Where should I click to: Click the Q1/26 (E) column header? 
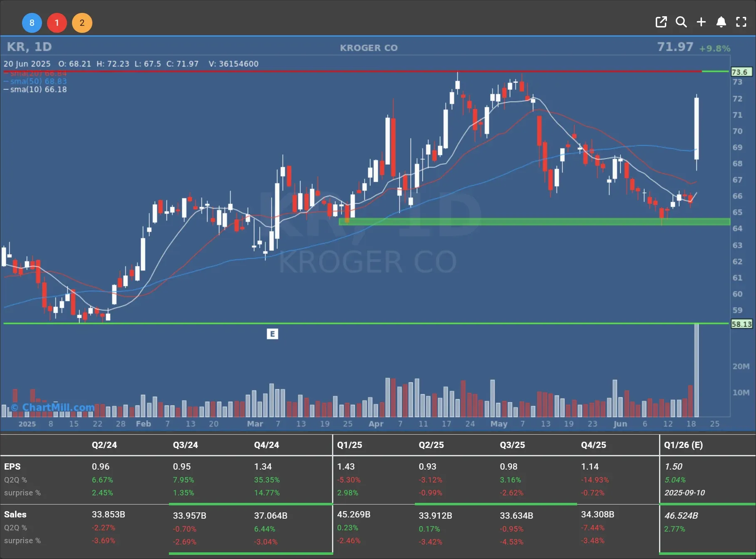tap(683, 445)
